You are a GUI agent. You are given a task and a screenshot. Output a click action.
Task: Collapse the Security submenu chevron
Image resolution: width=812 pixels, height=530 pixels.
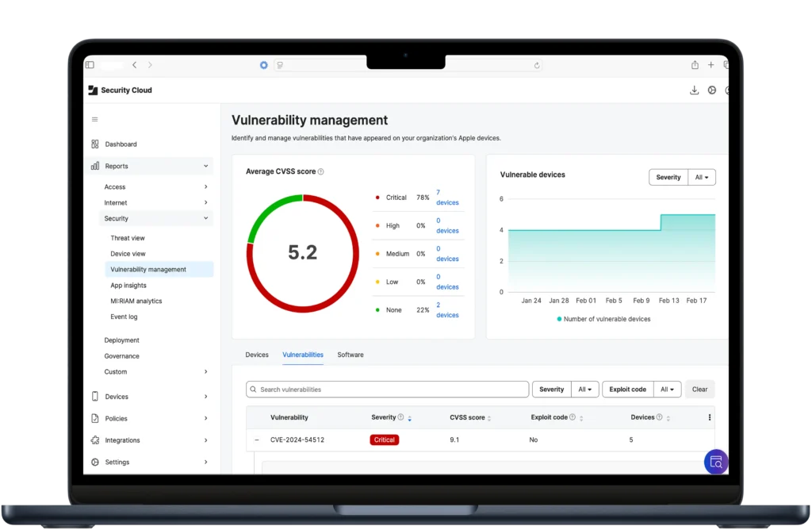[205, 219]
